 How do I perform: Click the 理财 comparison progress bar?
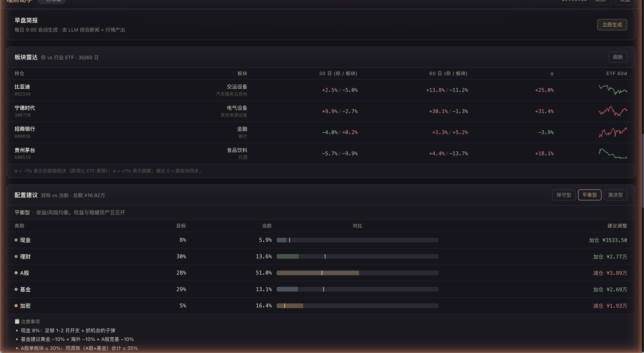click(x=358, y=256)
